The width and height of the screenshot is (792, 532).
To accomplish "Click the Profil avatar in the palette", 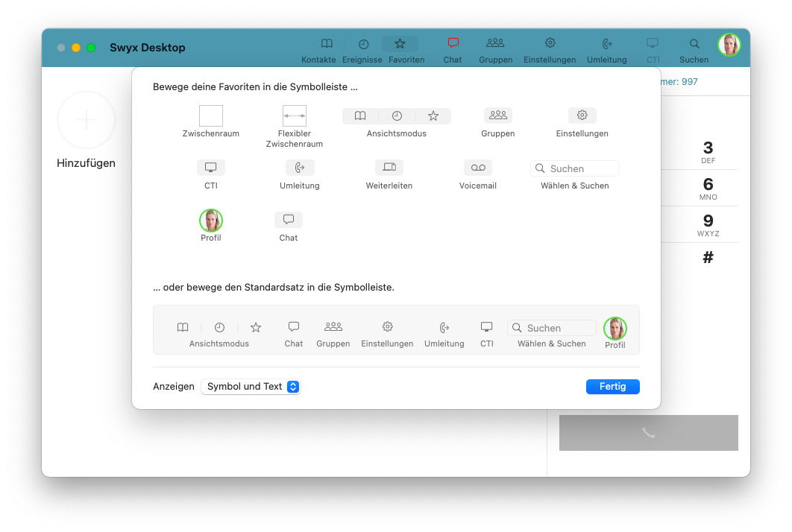I will (x=211, y=221).
